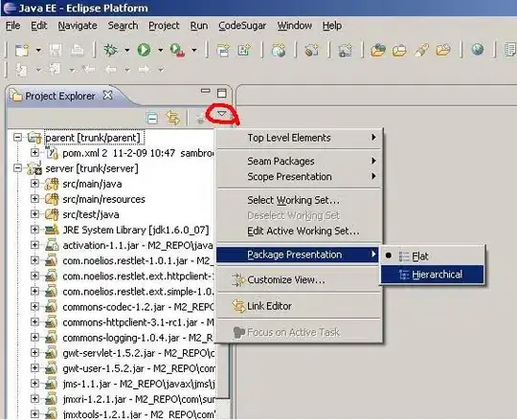Choose Edit Active Working Set… entry
The image size is (517, 420).
[x=299, y=231]
